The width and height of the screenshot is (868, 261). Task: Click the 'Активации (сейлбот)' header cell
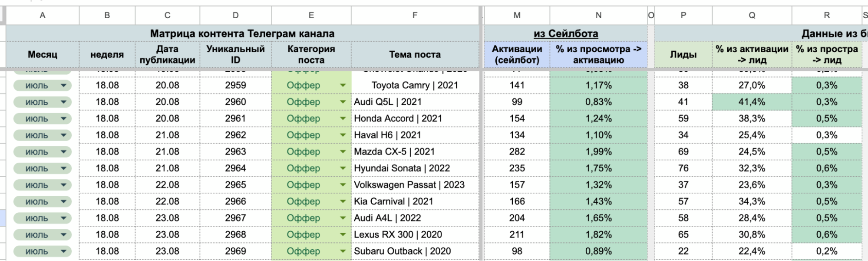(517, 54)
